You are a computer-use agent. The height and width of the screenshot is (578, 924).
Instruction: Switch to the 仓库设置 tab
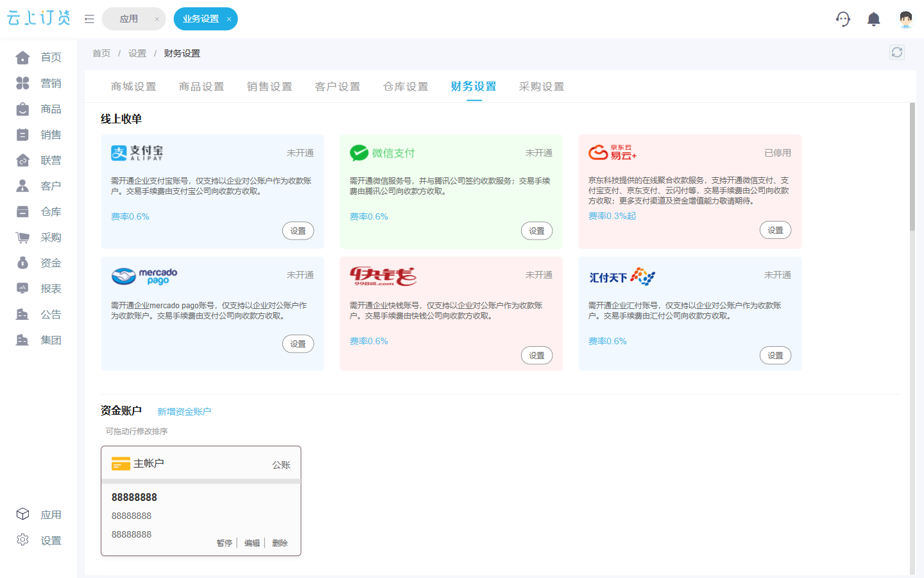[406, 87]
